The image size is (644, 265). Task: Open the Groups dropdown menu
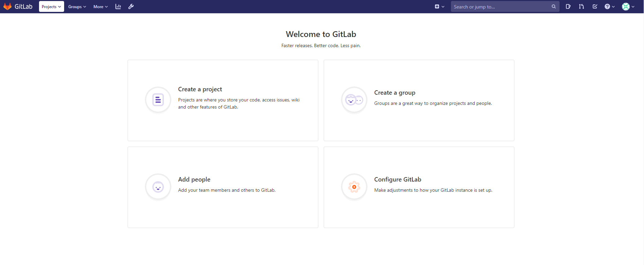[x=77, y=6]
